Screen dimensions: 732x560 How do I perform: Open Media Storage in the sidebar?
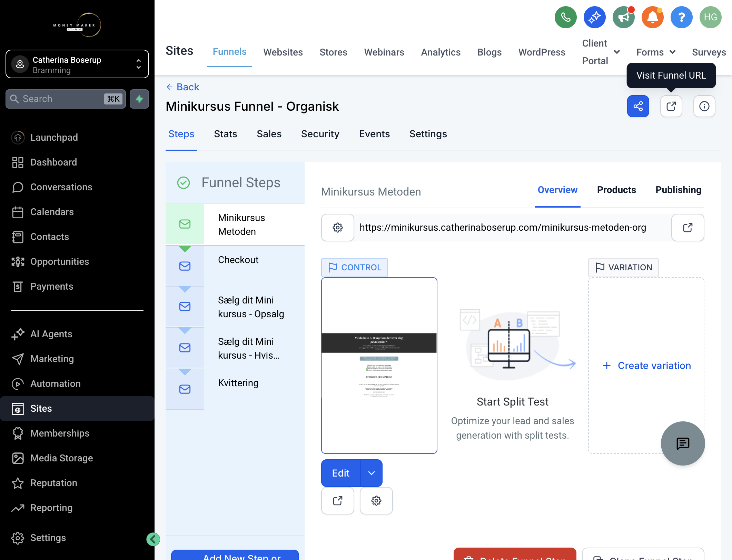tap(61, 458)
